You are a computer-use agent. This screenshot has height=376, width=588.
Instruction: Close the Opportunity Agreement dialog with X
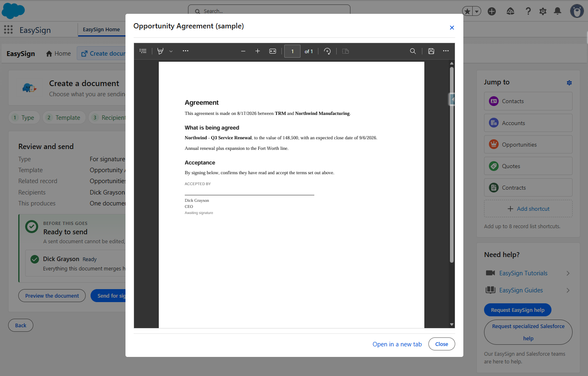click(452, 28)
